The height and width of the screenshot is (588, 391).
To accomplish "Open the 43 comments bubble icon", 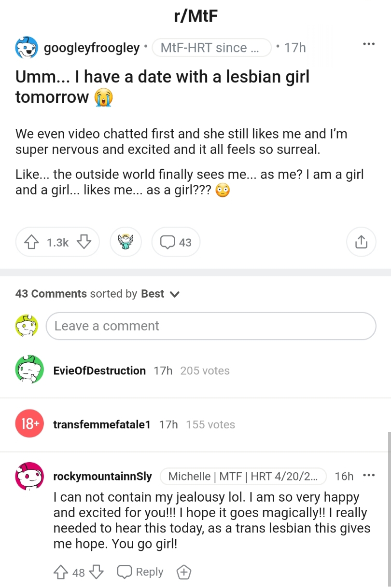I will pyautogui.click(x=176, y=242).
